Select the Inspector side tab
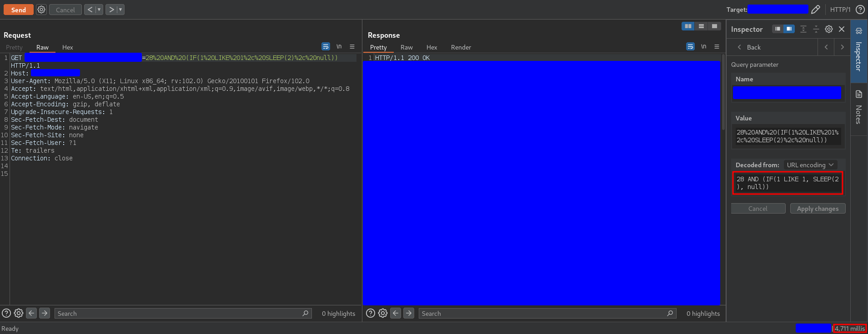The height and width of the screenshot is (334, 868). [859, 51]
